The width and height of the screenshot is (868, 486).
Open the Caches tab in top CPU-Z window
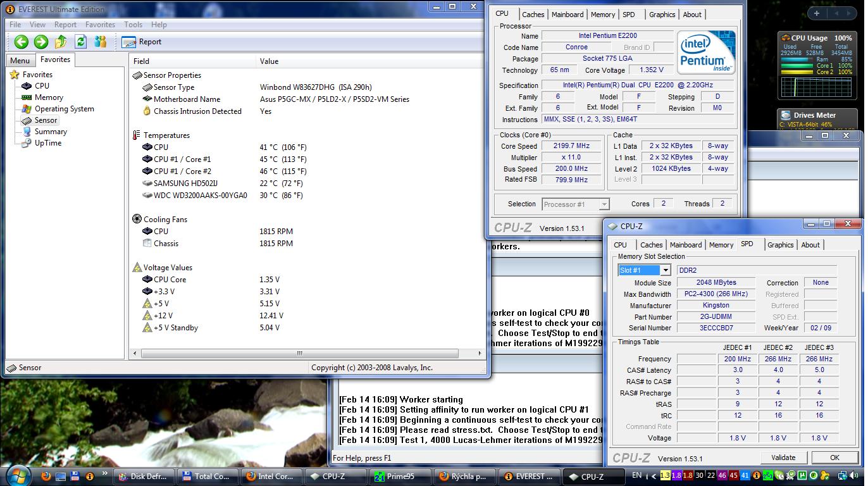pos(533,15)
